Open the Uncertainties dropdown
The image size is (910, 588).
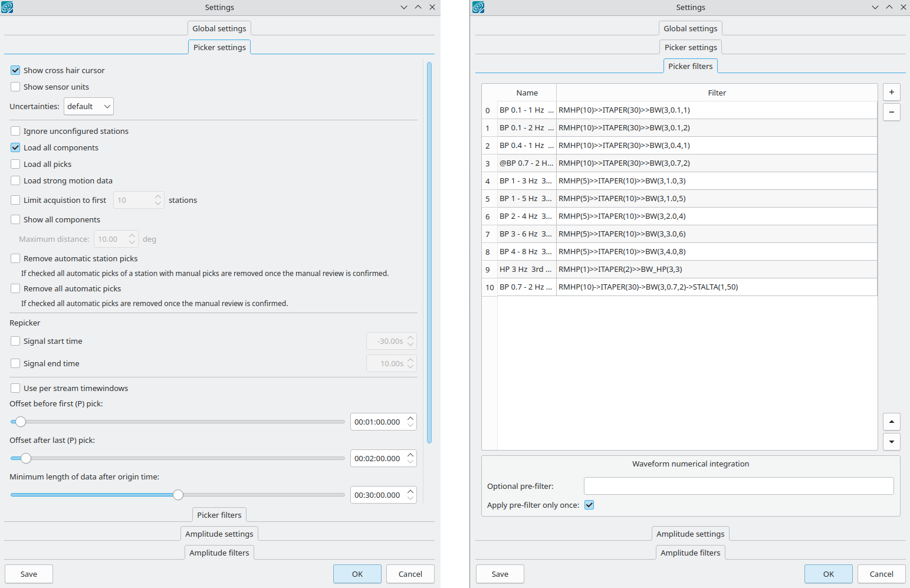point(88,107)
